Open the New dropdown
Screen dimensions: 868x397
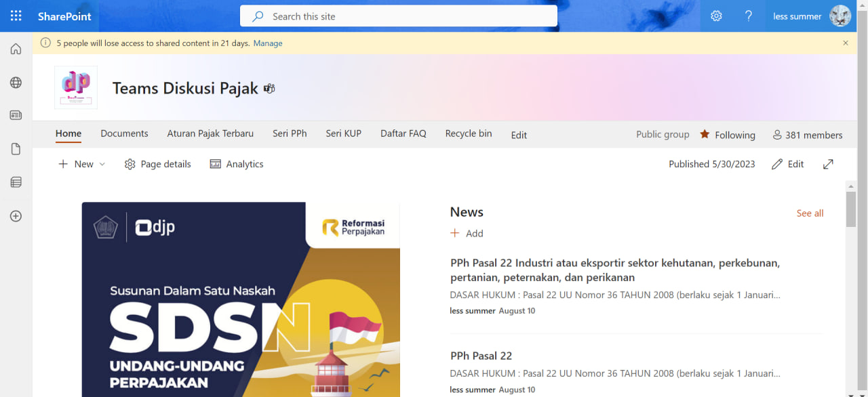point(81,163)
